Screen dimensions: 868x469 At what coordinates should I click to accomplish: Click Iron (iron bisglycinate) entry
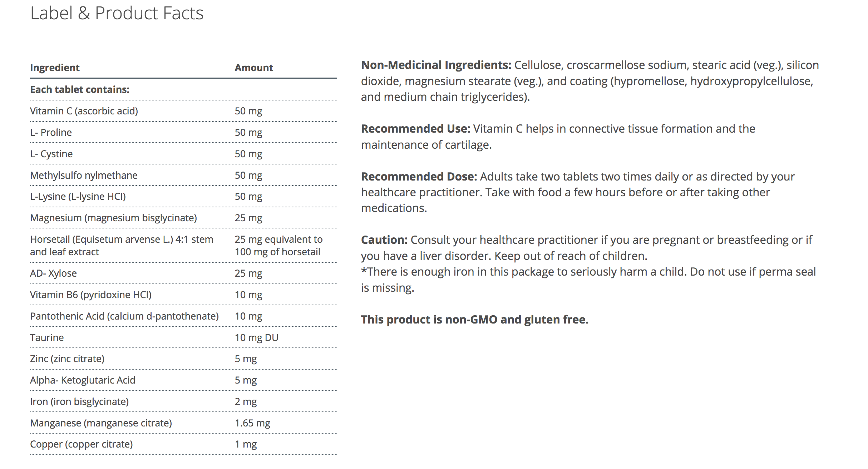[x=79, y=402]
